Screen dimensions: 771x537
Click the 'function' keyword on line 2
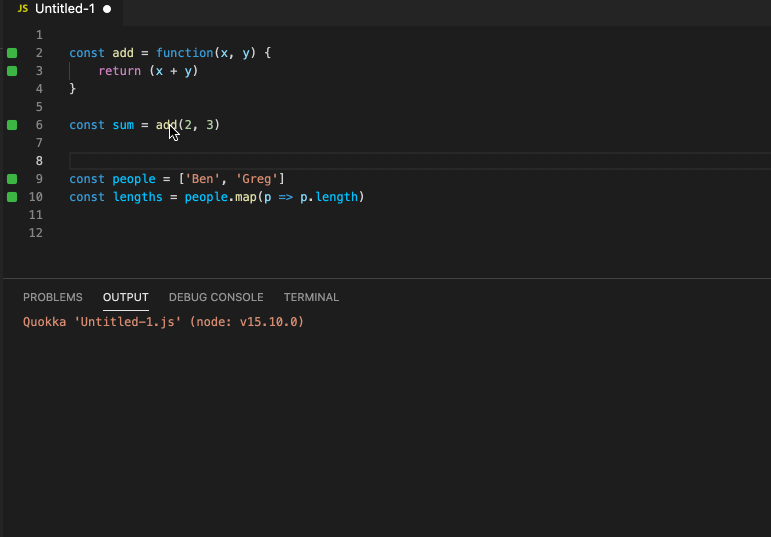(x=184, y=53)
